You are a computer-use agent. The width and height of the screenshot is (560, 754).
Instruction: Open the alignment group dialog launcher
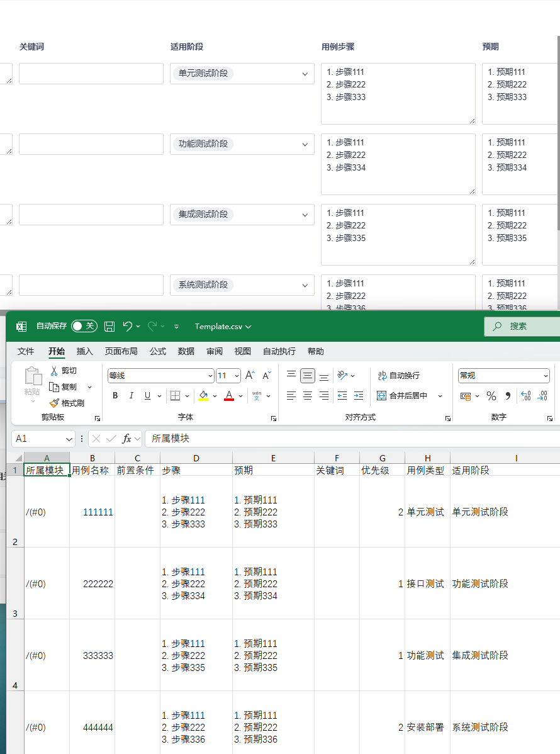click(447, 419)
